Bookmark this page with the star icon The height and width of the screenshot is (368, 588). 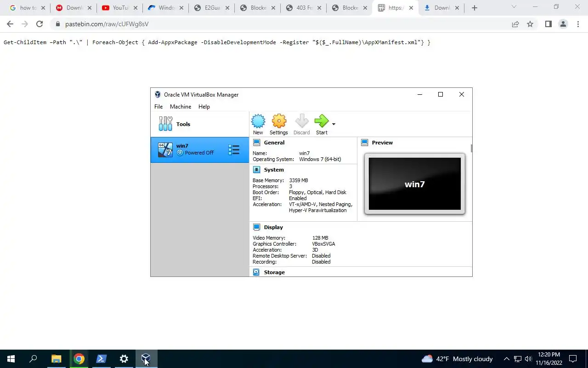pos(530,24)
